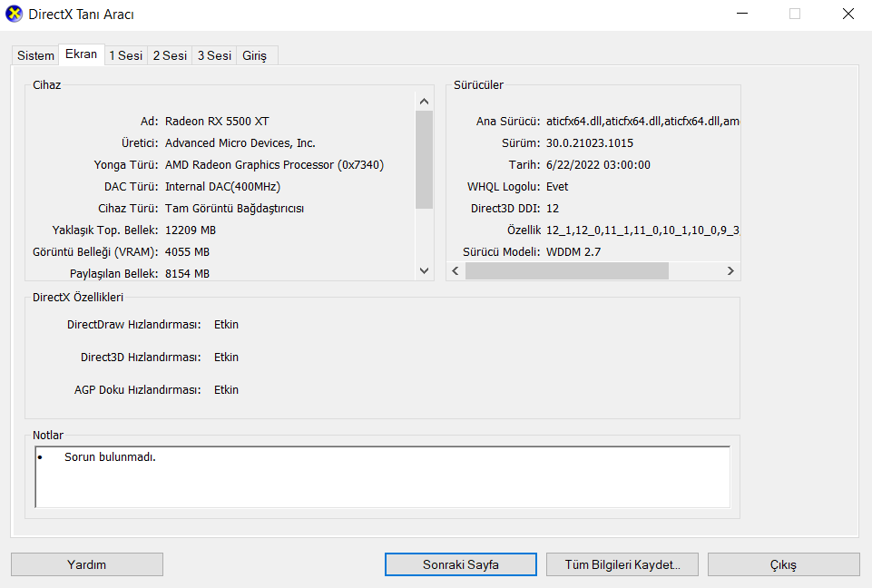The width and height of the screenshot is (872, 588).
Task: Click the Yardım button
Action: point(87,564)
